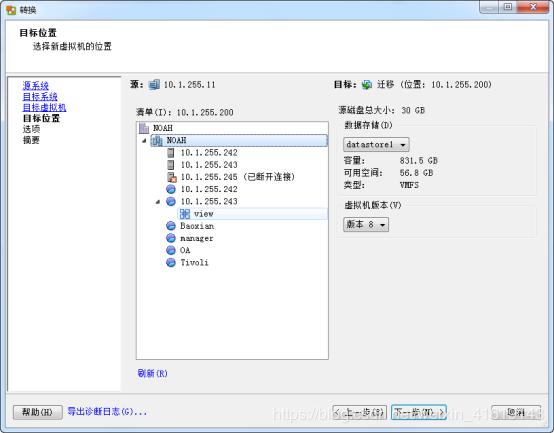The width and height of the screenshot is (554, 433).
Task: Click the disconnected host icon for 10.1.255.245
Action: pos(171,177)
